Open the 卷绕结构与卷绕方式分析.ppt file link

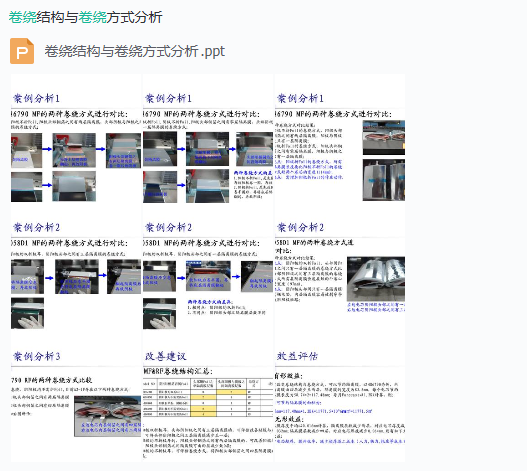[134, 51]
